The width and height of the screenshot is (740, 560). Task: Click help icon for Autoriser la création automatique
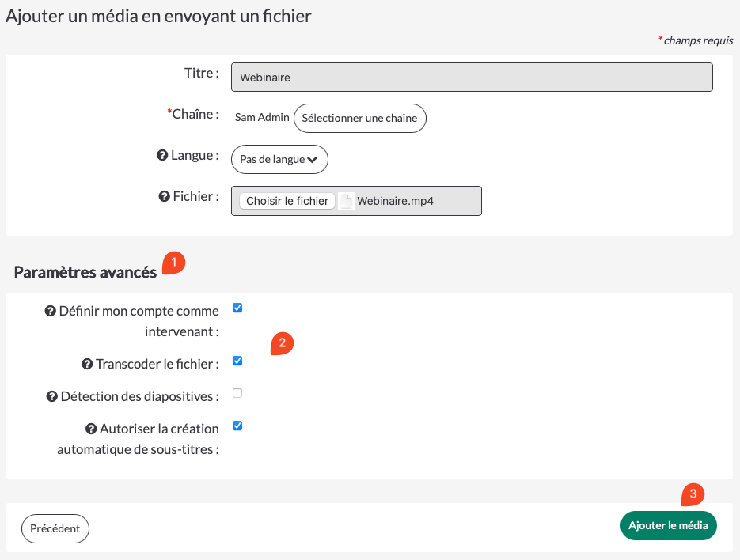click(92, 429)
